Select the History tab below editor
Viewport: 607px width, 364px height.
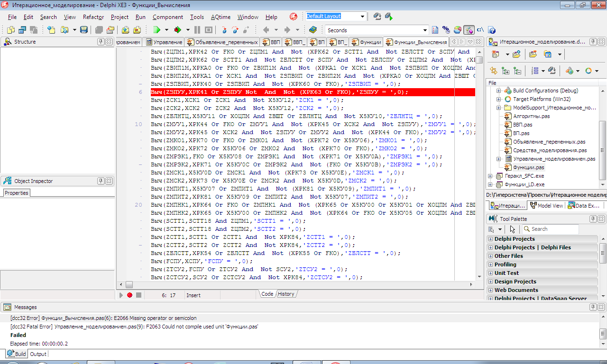(286, 294)
